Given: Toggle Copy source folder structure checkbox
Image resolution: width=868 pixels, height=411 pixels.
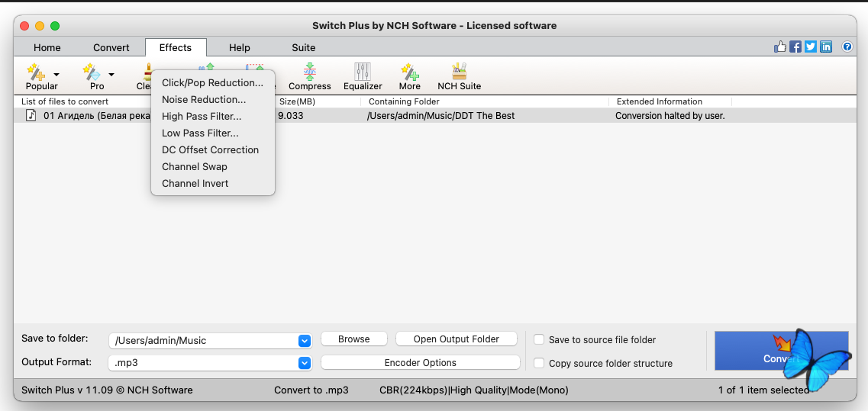Looking at the screenshot, I should (540, 364).
